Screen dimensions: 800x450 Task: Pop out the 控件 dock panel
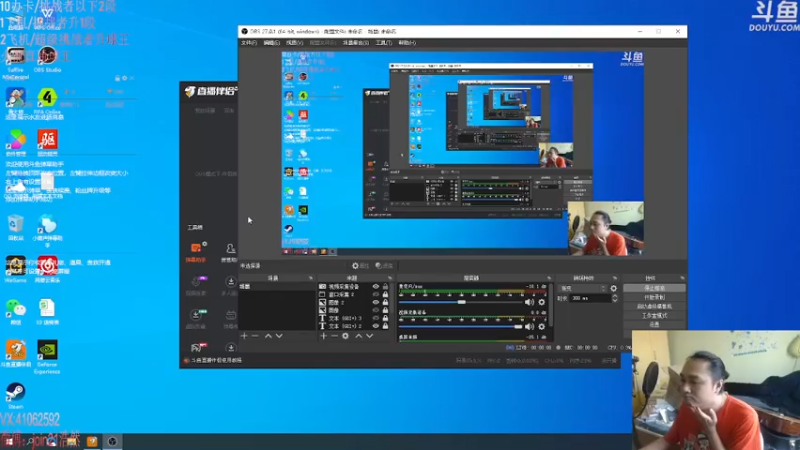click(682, 278)
